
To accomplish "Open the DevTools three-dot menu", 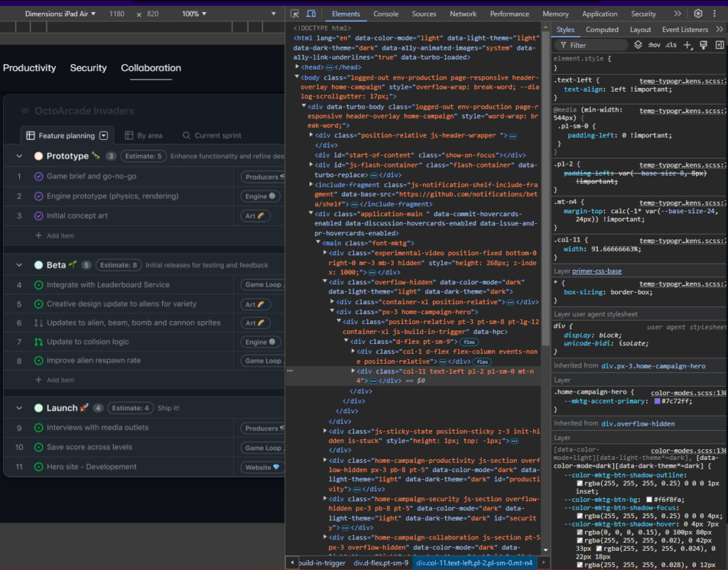I will (x=714, y=14).
